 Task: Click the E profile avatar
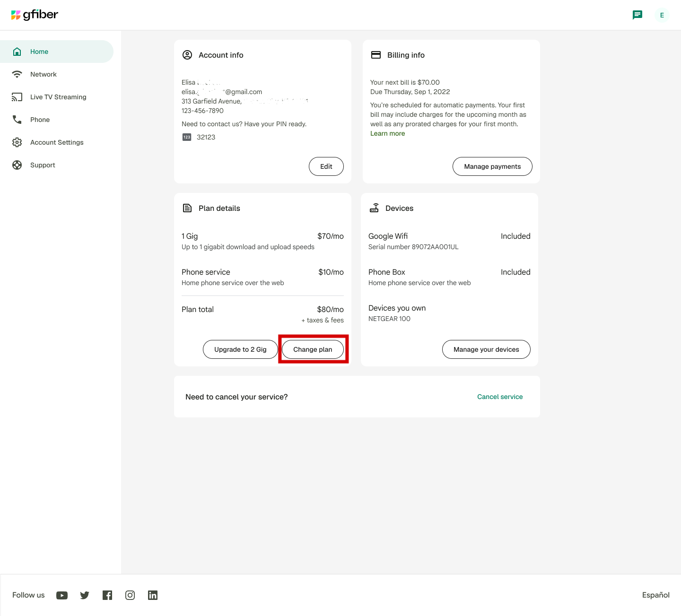coord(662,15)
